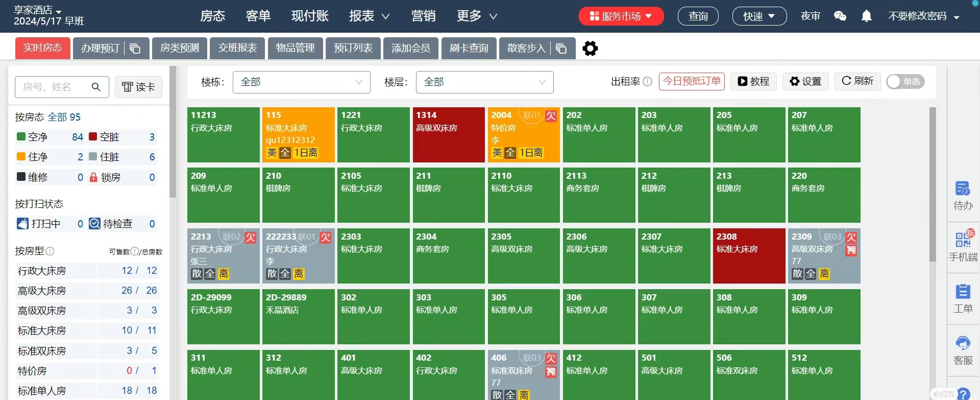Viewport: 980px width, 400px height.
Task: Filter by 高级双床房 room type
Action: 87,311
